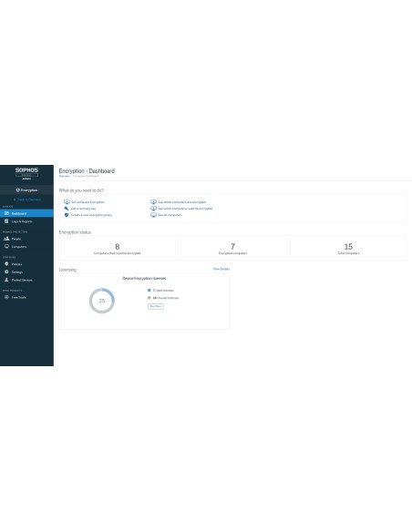
Task: Click the Policies shield icon in the sidebar
Action: pyautogui.click(x=6, y=263)
